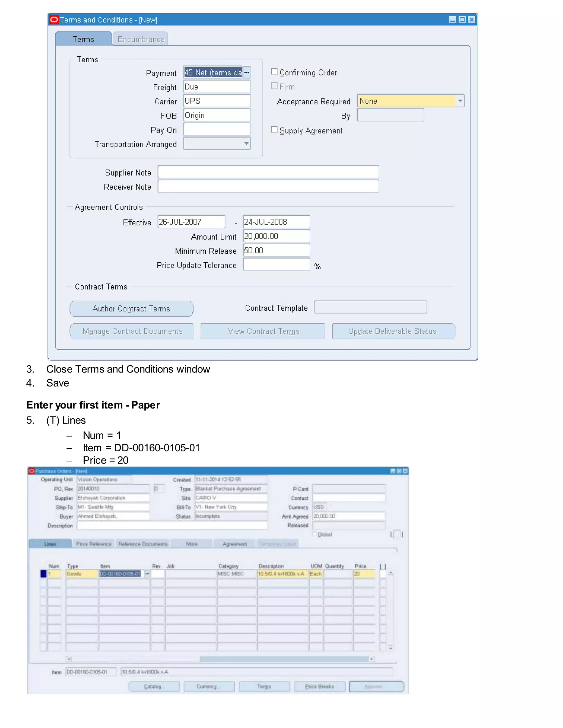Click the Author Contract Terms button
Screen dimensions: 563x728
click(x=131, y=309)
